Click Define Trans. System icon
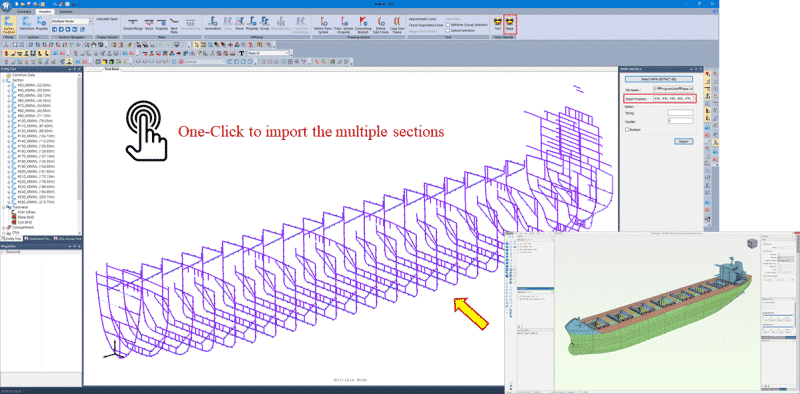Image resolution: width=800 pixels, height=394 pixels. 322,24
